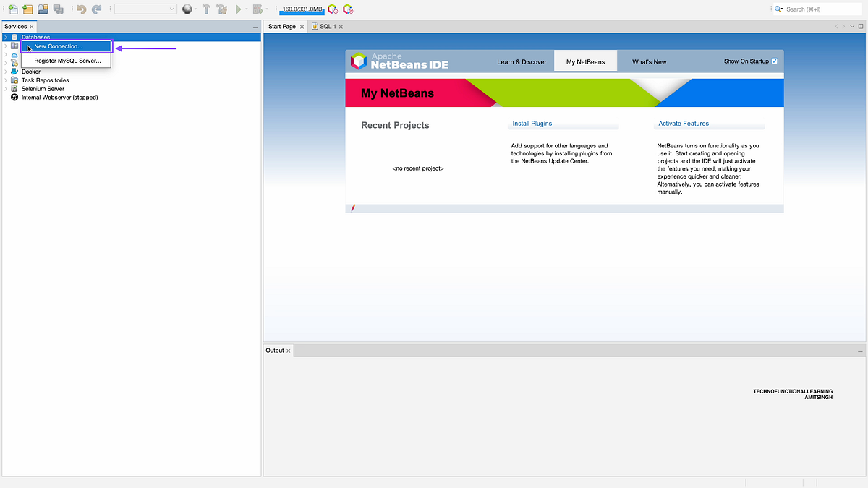Click the Clean and Build icon
This screenshot has height=488, width=868.
[223, 9]
